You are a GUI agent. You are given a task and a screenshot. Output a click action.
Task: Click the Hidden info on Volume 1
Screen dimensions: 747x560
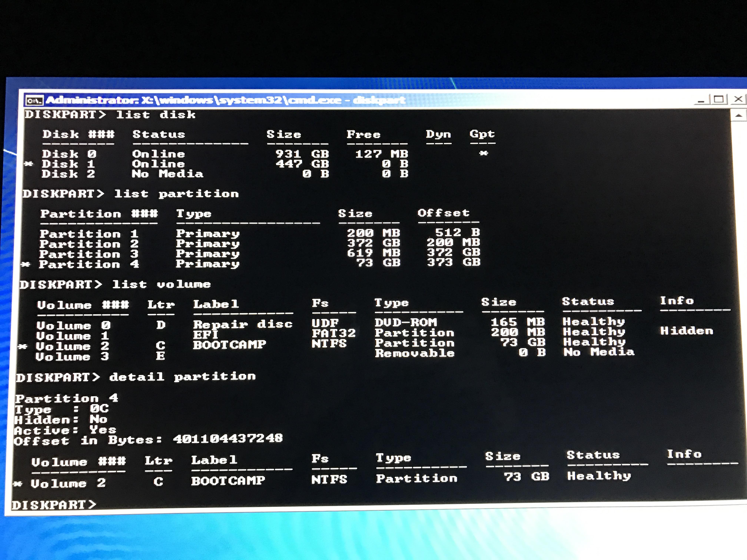coord(686,331)
